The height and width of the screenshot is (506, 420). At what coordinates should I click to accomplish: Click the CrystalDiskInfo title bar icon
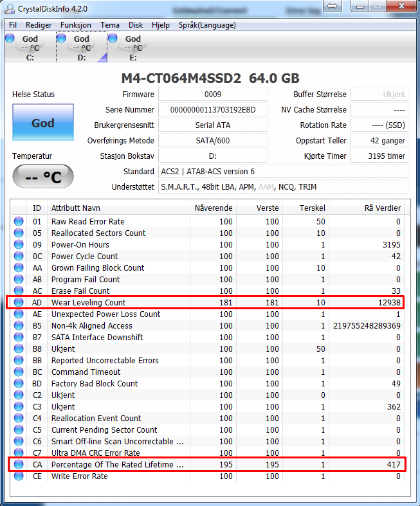[10, 9]
